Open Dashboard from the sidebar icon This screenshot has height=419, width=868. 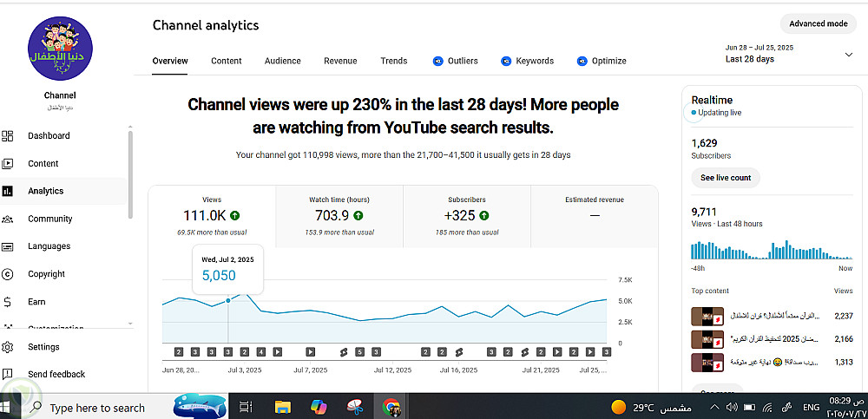tap(8, 136)
